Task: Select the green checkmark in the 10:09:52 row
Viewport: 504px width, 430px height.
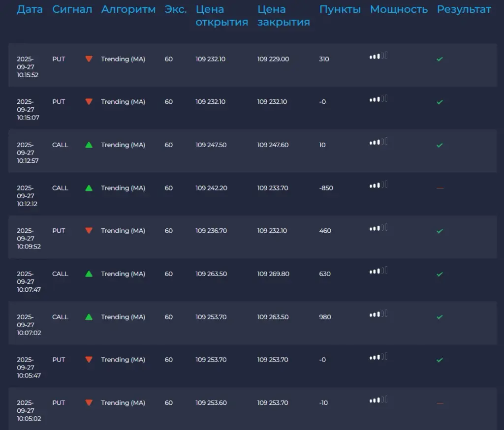Action: [440, 231]
